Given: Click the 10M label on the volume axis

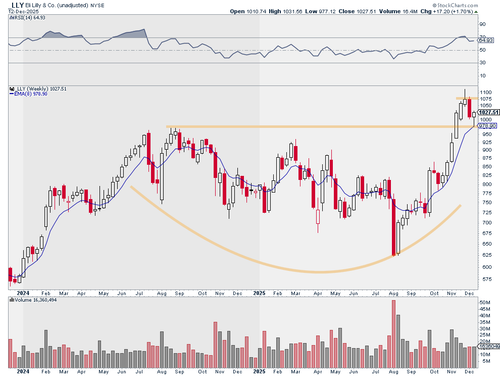Looking at the screenshot, I should (x=485, y=354).
